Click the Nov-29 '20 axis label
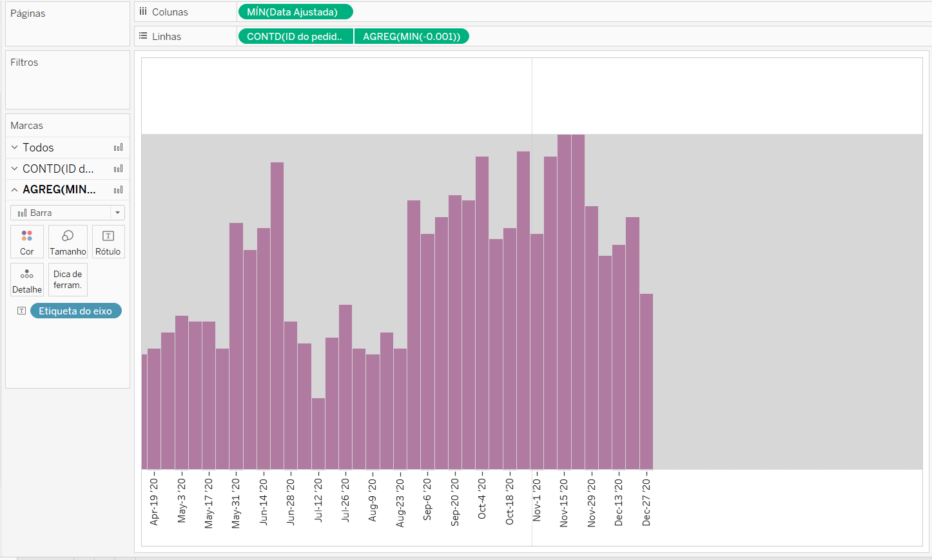This screenshot has width=932, height=560. [592, 502]
